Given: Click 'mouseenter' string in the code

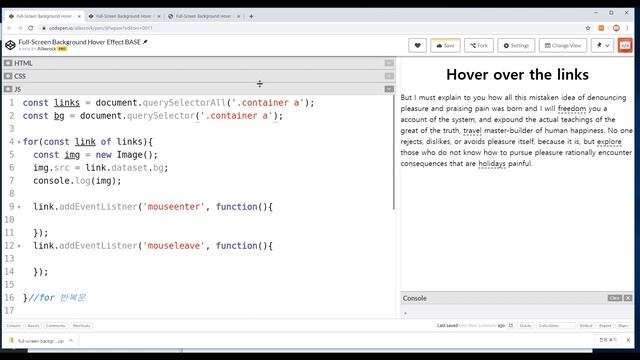Looking at the screenshot, I should [174, 207].
